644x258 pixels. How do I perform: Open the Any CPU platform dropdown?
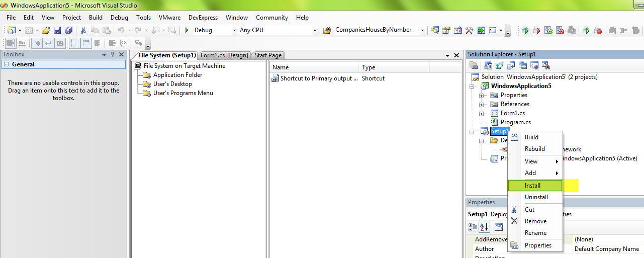315,30
